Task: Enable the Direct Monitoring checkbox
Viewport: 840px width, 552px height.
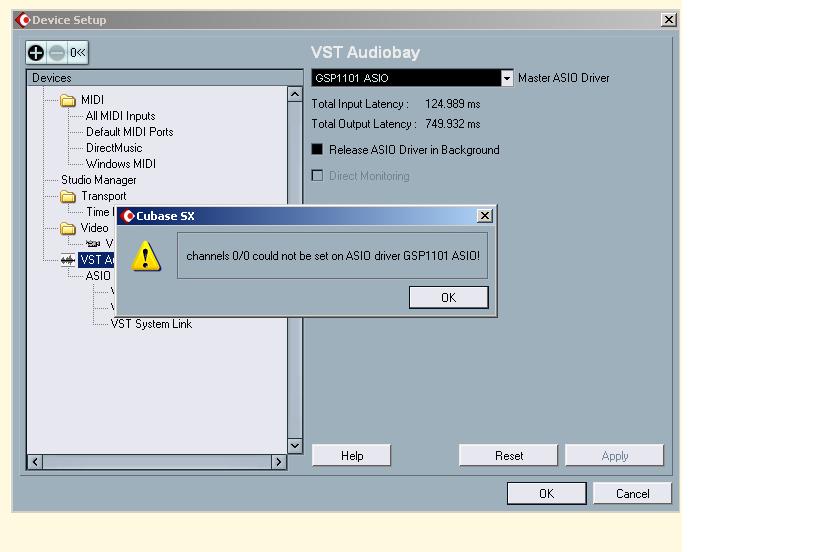Action: click(318, 176)
